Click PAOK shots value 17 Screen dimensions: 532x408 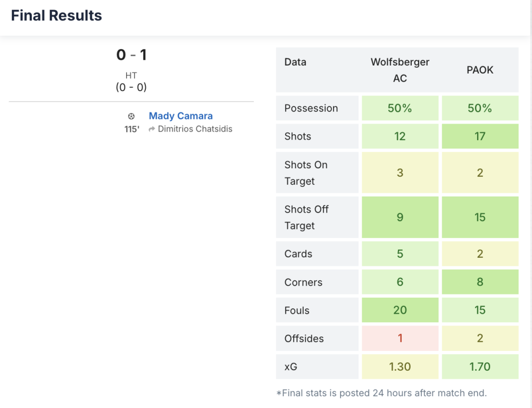480,136
